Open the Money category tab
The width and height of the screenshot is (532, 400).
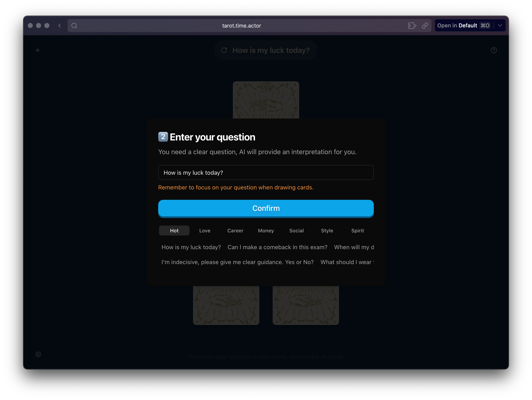pos(266,230)
